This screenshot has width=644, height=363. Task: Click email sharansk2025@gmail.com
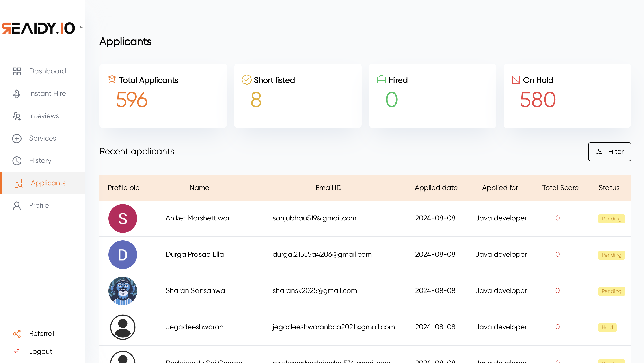315,290
